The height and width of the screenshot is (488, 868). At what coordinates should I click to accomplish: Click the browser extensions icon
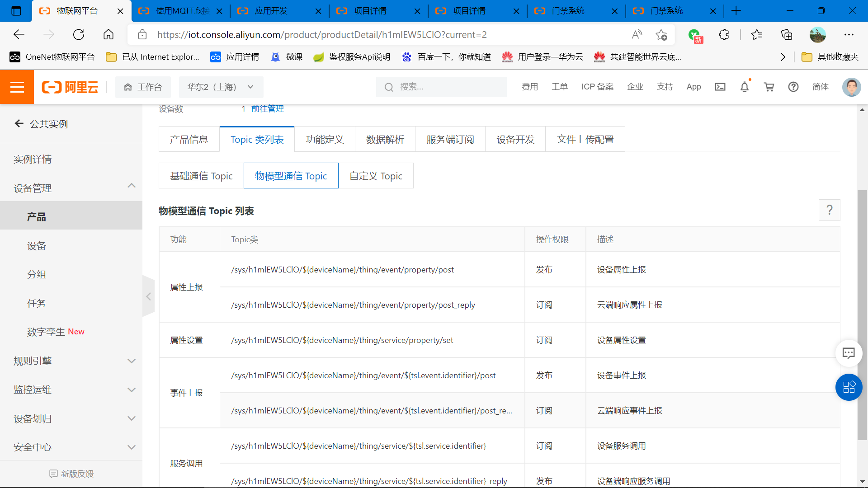(724, 34)
